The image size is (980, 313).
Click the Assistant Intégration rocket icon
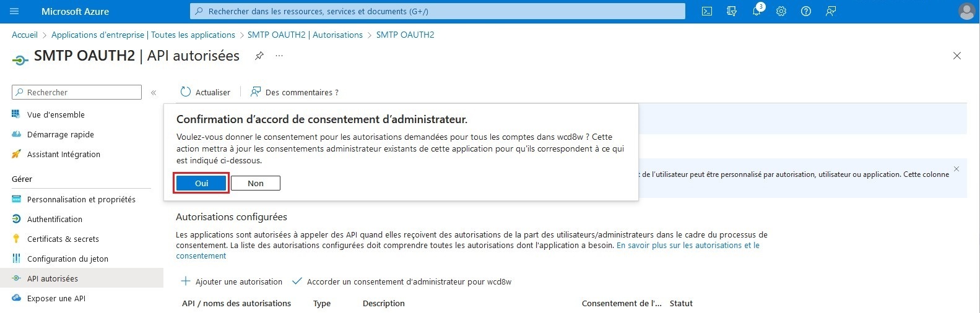pos(17,154)
